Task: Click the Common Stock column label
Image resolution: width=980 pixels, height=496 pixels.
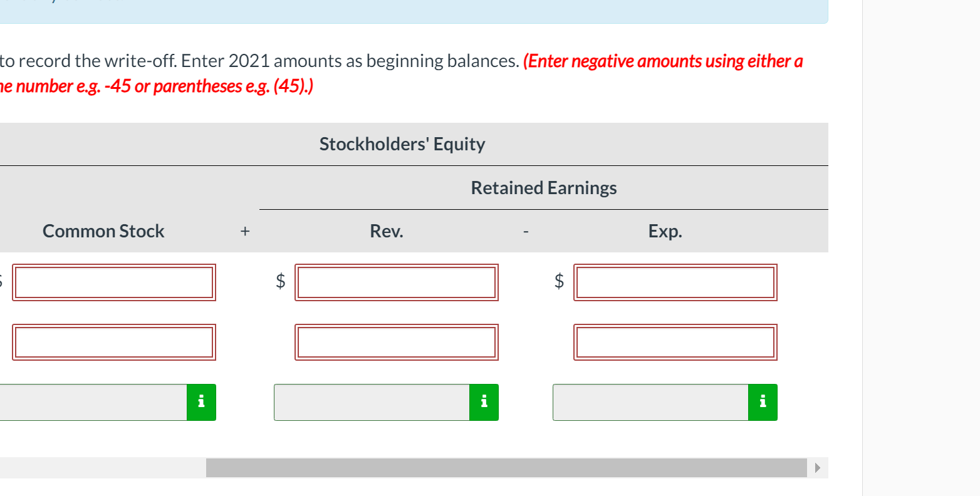Action: (103, 231)
